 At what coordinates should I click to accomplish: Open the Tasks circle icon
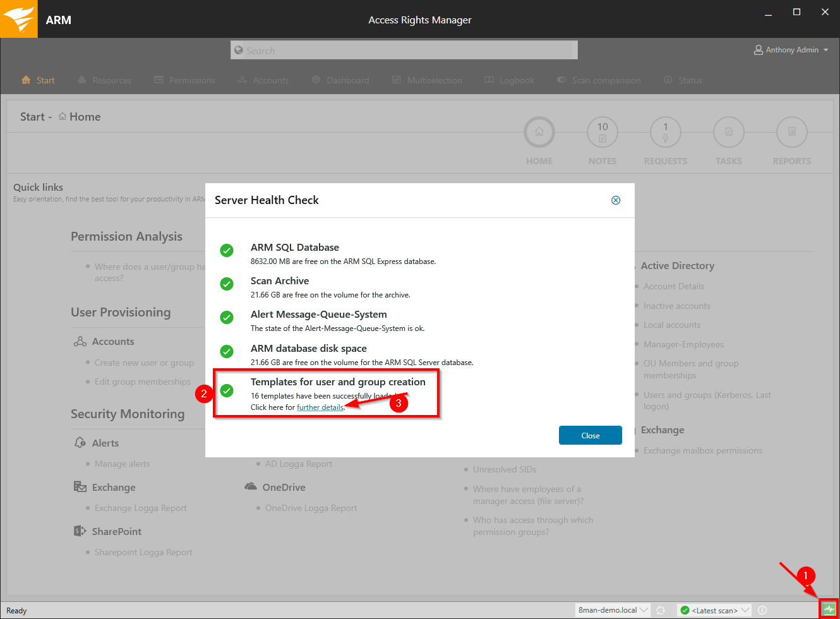[728, 133]
